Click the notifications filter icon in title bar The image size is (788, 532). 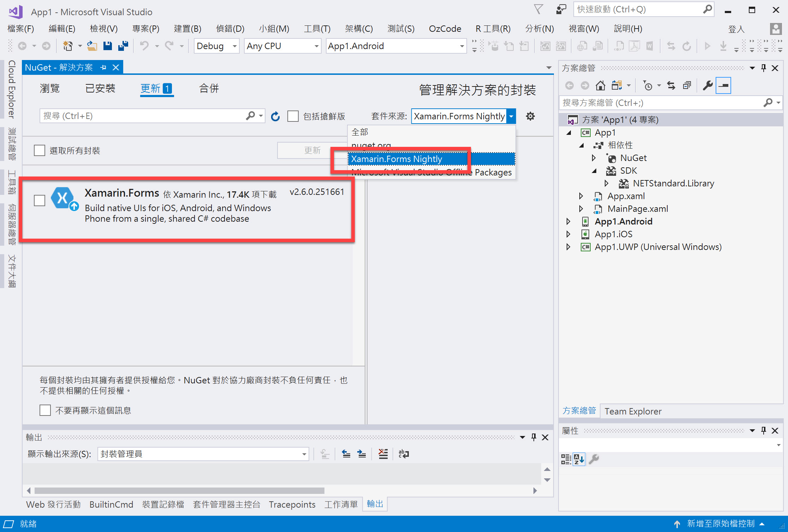coord(538,10)
